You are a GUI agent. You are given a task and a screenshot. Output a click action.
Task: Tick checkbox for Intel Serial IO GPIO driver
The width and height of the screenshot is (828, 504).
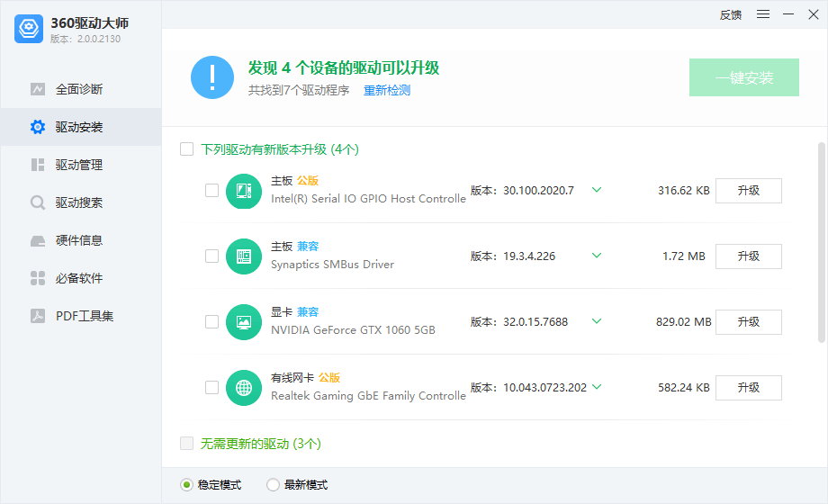coord(211,190)
